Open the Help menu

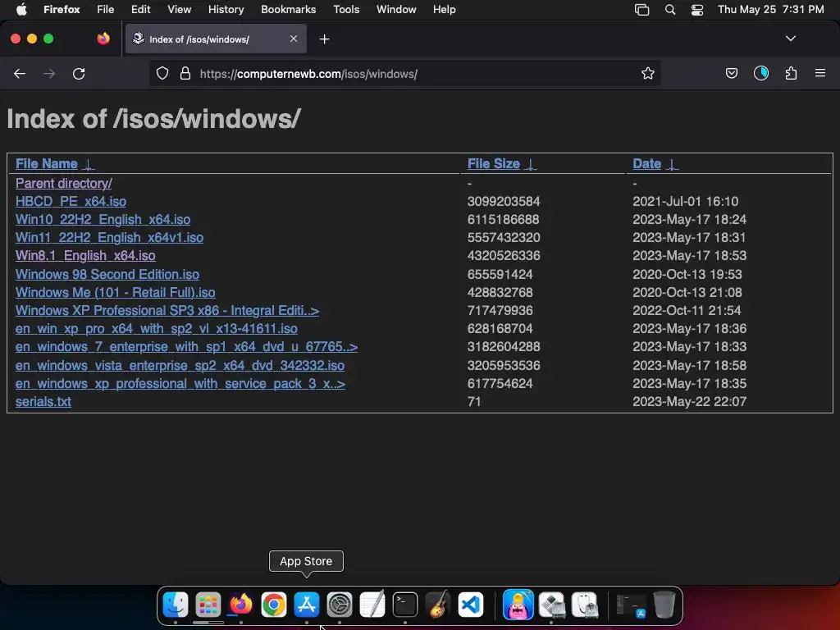(444, 9)
